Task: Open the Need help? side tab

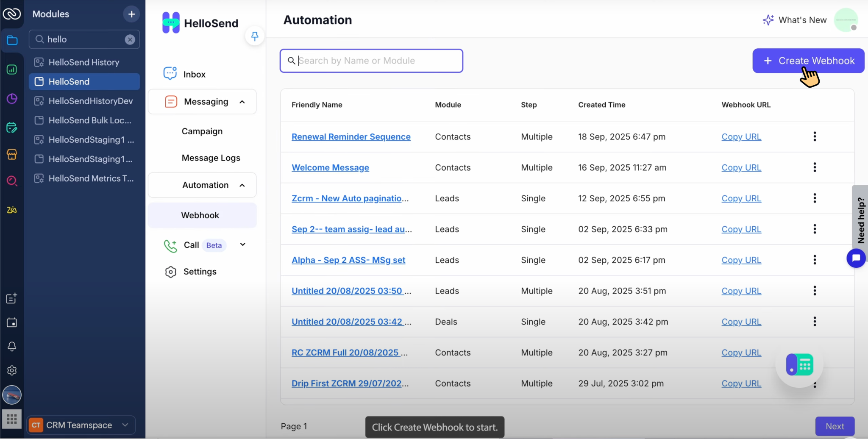Action: click(x=860, y=220)
